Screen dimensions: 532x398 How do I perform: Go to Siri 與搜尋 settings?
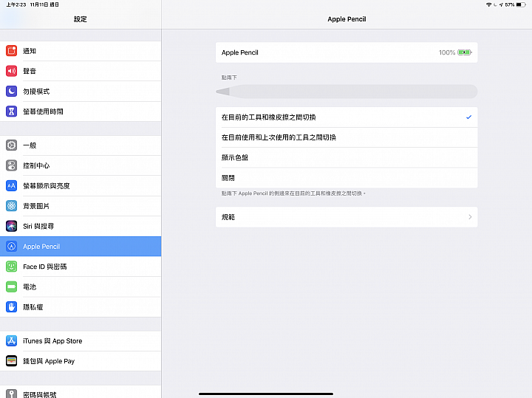pyautogui.click(x=81, y=226)
